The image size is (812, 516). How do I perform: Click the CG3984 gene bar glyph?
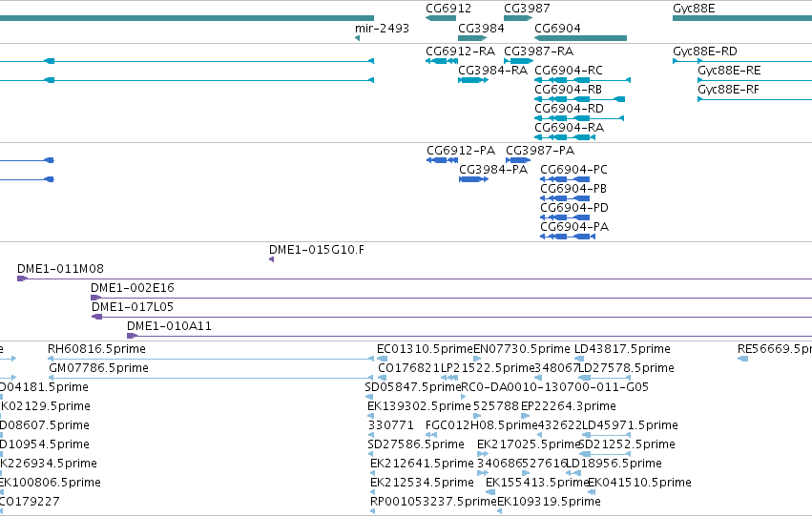point(472,38)
